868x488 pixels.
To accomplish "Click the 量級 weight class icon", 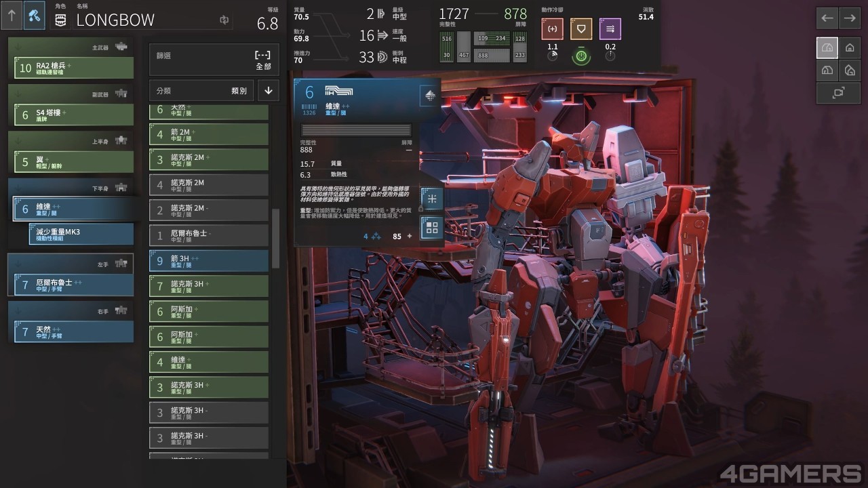I will pos(382,14).
